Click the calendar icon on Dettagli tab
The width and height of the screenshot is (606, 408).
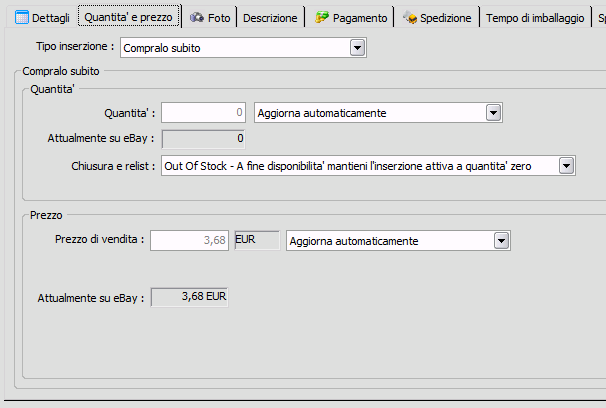(x=22, y=17)
